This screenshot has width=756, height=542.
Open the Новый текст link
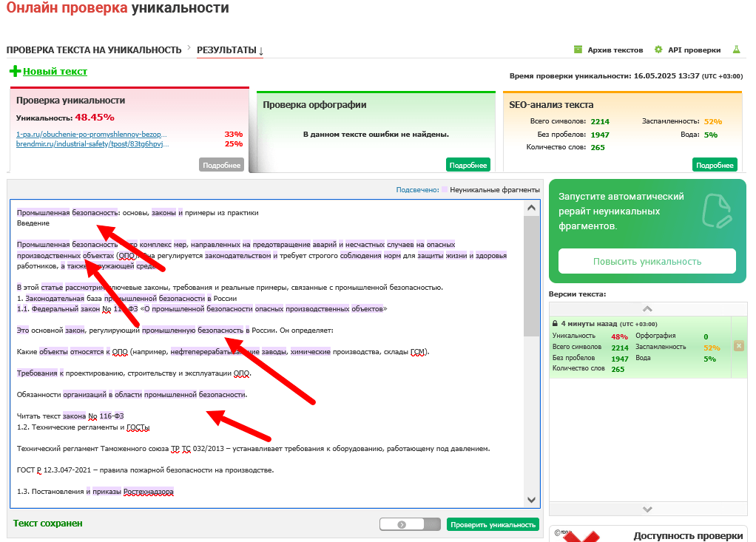(x=55, y=71)
